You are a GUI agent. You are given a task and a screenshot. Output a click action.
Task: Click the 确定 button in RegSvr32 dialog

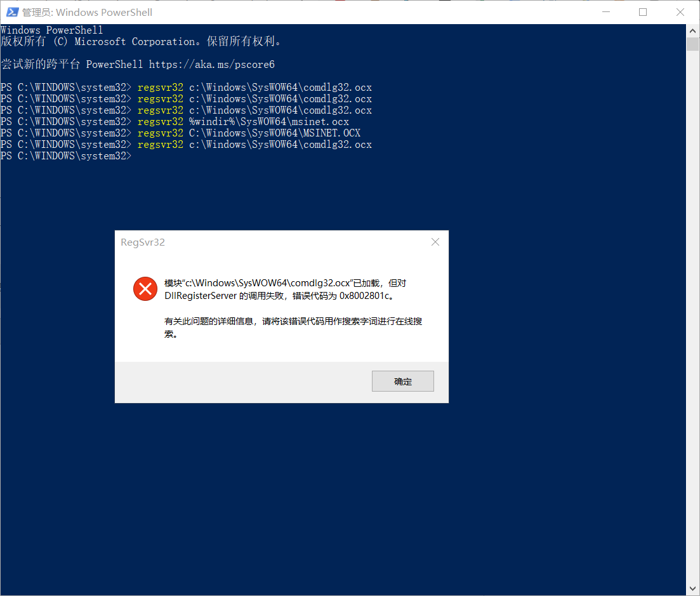[x=403, y=381]
